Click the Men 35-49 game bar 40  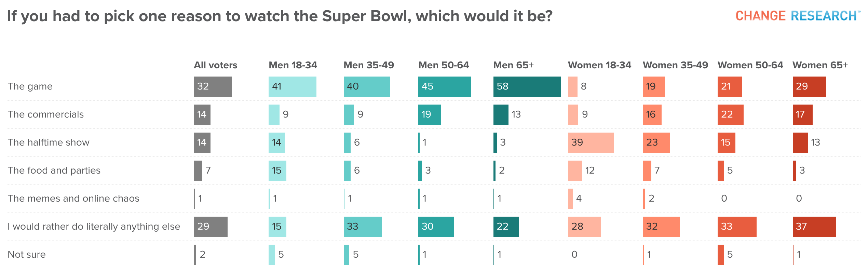pos(367,87)
